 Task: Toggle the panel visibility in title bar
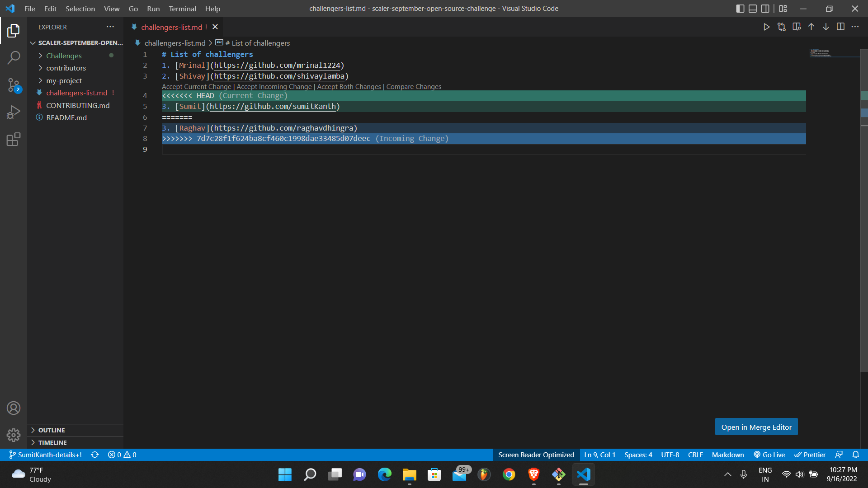pos(753,9)
